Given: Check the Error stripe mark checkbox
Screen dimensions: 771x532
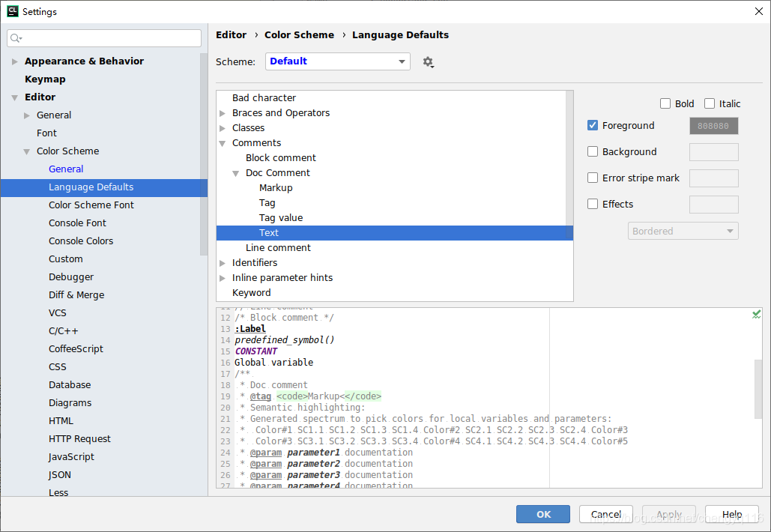Looking at the screenshot, I should (593, 178).
